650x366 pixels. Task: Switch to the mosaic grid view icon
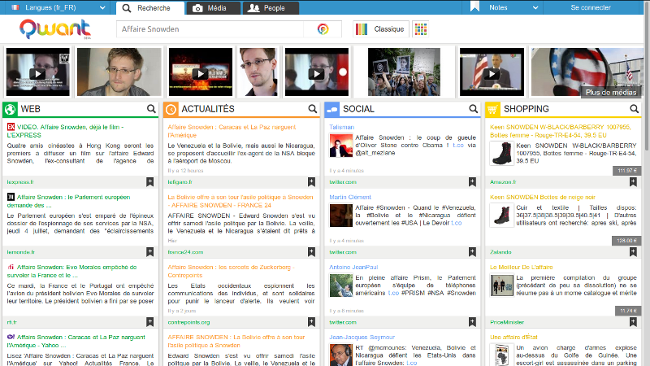(x=420, y=29)
